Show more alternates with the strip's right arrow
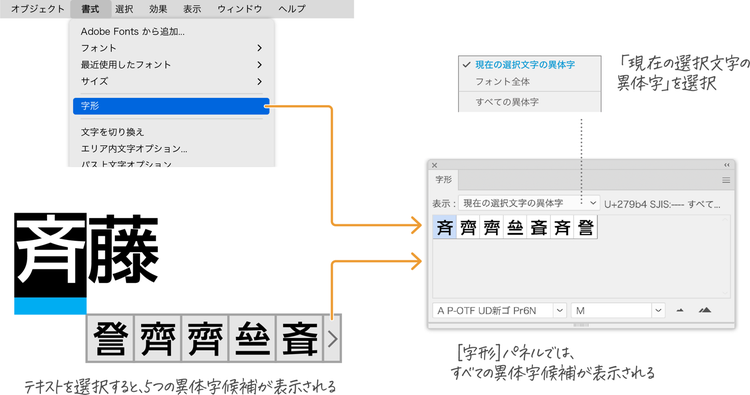This screenshot has width=750, height=395. tap(332, 339)
